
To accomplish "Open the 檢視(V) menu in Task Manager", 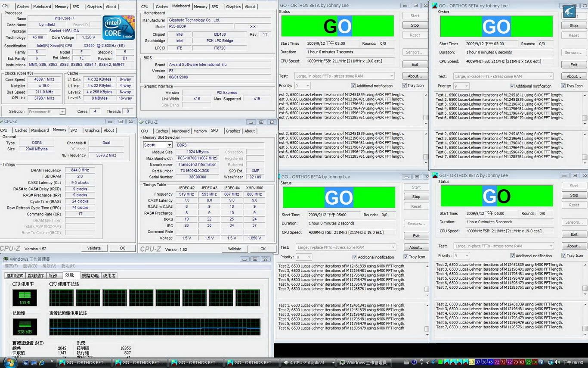I will 49,266.
